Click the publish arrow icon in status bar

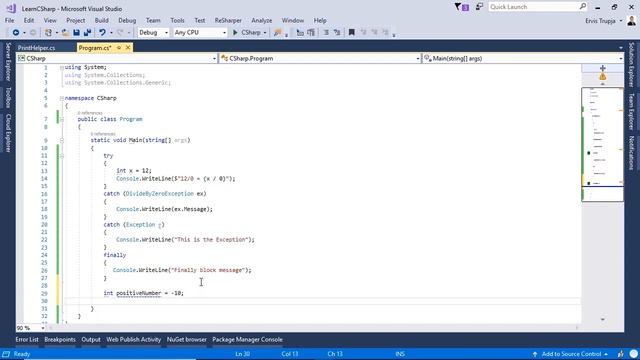pyautogui.click(x=535, y=354)
